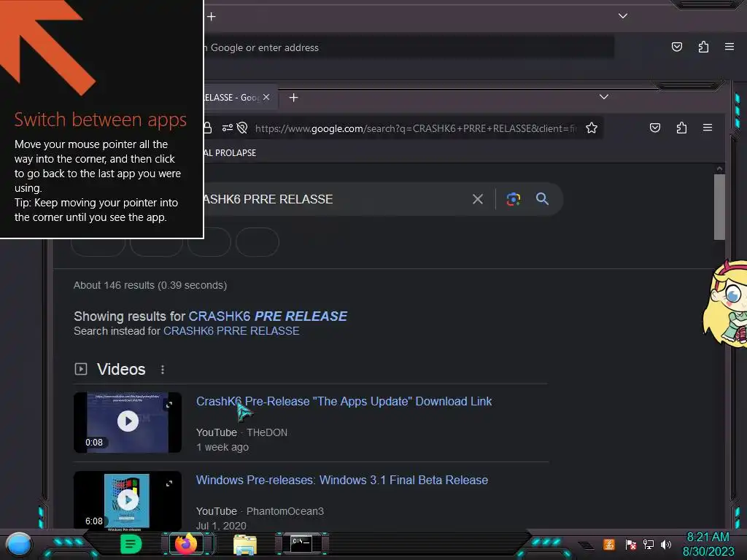Screen dimensions: 747x560
Task: Open File Explorer from taskbar
Action: pos(245,544)
